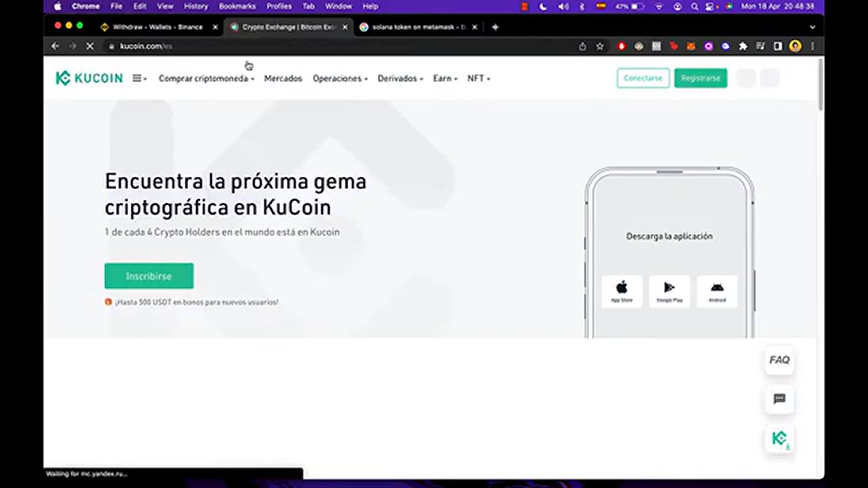868x488 pixels.
Task: Switch to the solana token on metamask tab
Action: coord(419,27)
